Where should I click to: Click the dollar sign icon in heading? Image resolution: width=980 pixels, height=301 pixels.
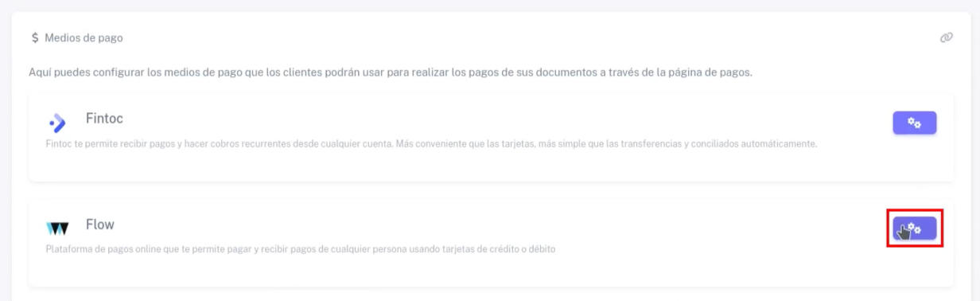[35, 37]
